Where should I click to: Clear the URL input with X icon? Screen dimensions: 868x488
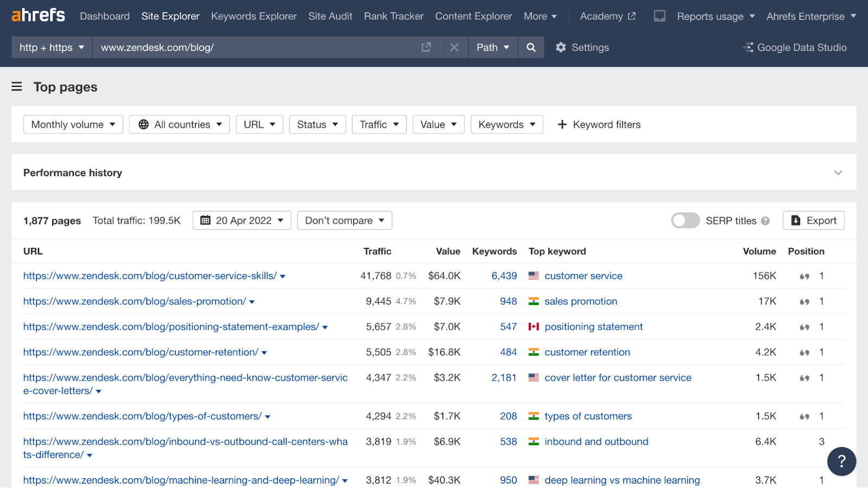point(454,48)
